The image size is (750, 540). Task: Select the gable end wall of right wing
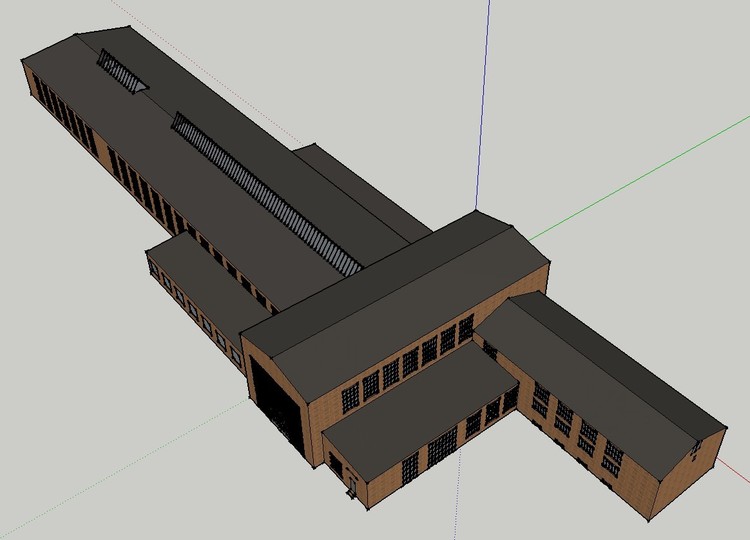pyautogui.click(x=689, y=476)
